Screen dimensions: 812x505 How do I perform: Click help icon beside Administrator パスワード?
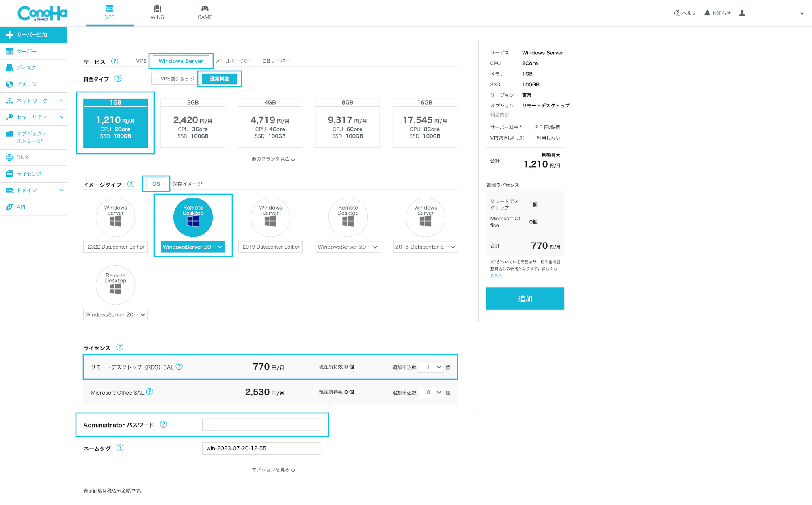[163, 424]
